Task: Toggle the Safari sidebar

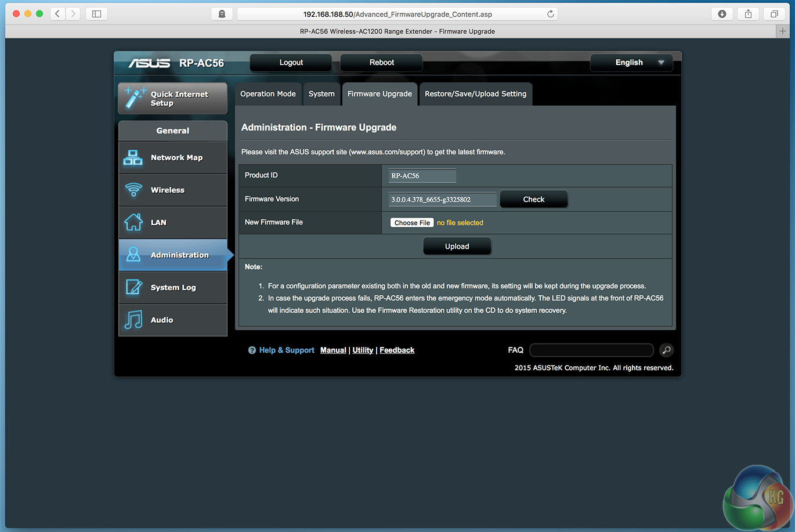Action: pyautogui.click(x=97, y=14)
